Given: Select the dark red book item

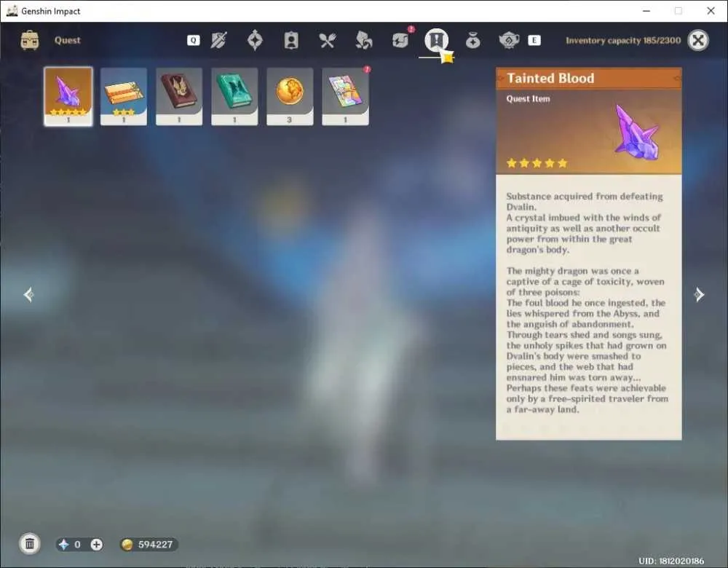Looking at the screenshot, I should click(x=179, y=96).
